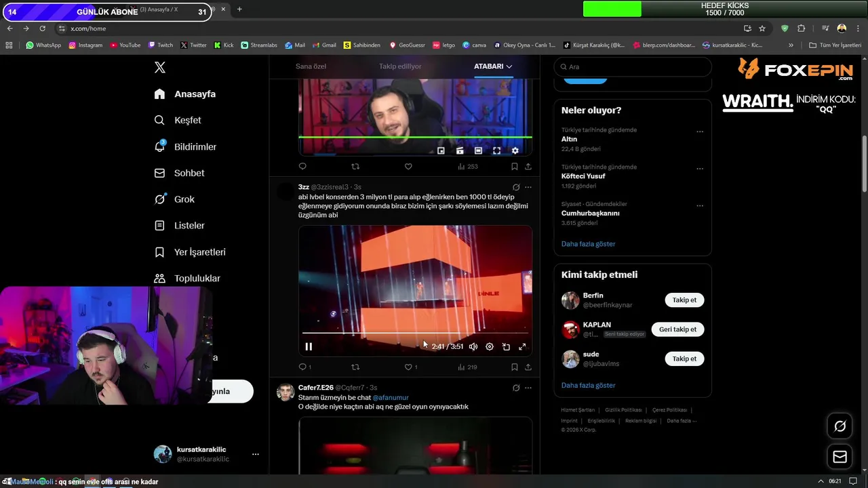Bookmark the 3zz post

point(515,367)
